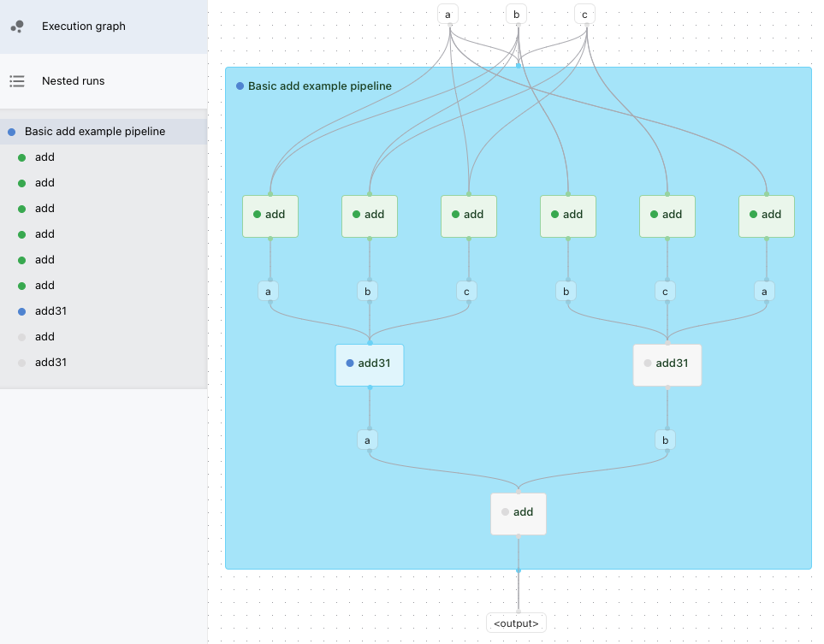Click the input node labeled c at top
Viewport: 824px width, 644px height.
point(584,14)
